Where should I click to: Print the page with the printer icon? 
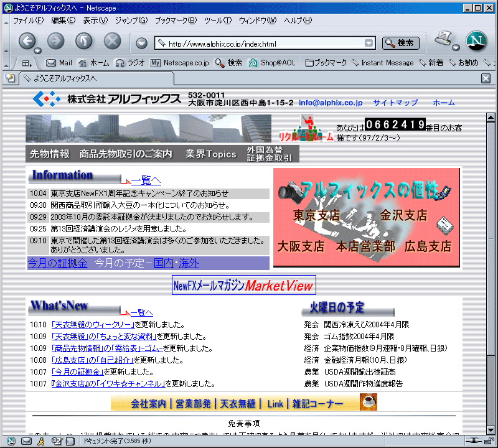coord(443,39)
